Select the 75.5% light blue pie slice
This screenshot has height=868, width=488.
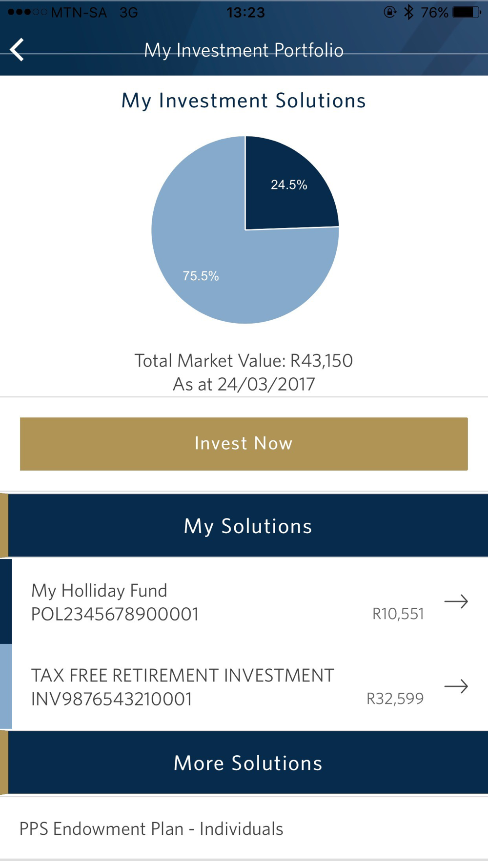(205, 273)
